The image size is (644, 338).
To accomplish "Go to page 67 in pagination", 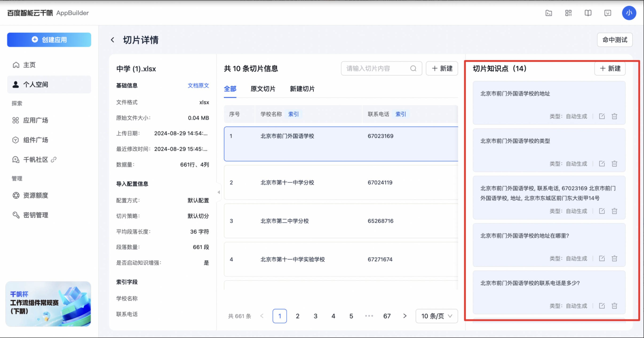I will point(387,316).
